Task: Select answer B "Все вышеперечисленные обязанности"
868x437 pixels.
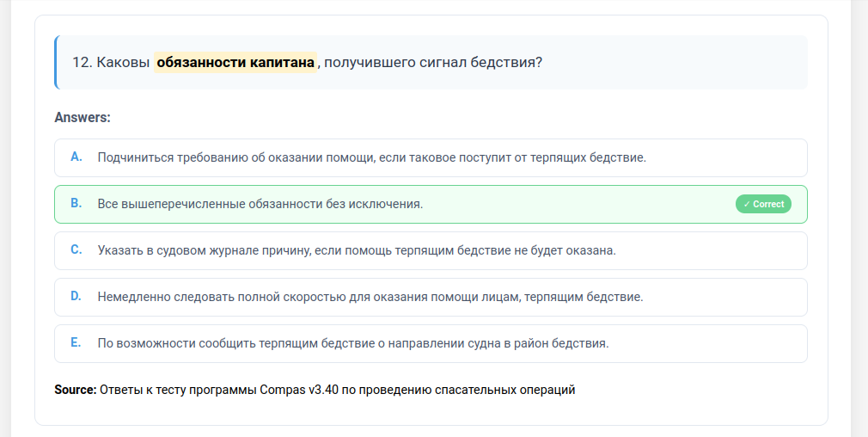Action: [260, 204]
